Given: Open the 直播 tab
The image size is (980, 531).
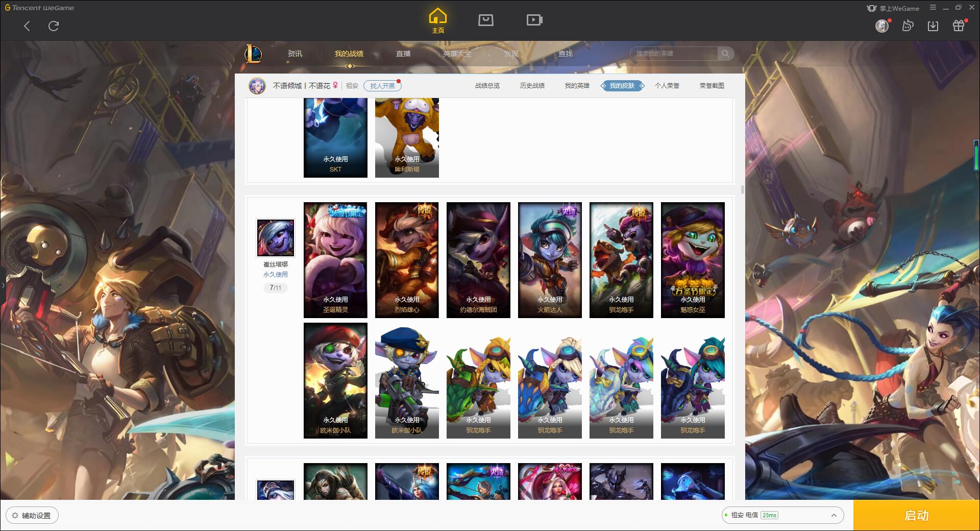Looking at the screenshot, I should click(x=403, y=54).
